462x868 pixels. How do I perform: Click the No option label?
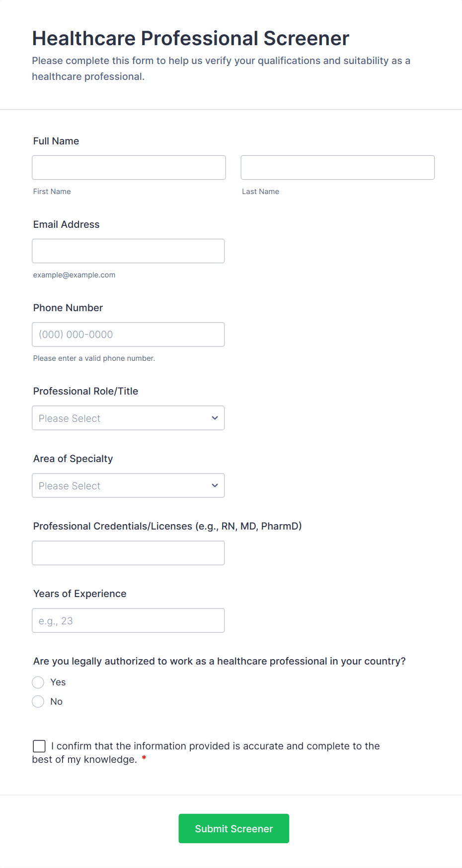pos(57,701)
